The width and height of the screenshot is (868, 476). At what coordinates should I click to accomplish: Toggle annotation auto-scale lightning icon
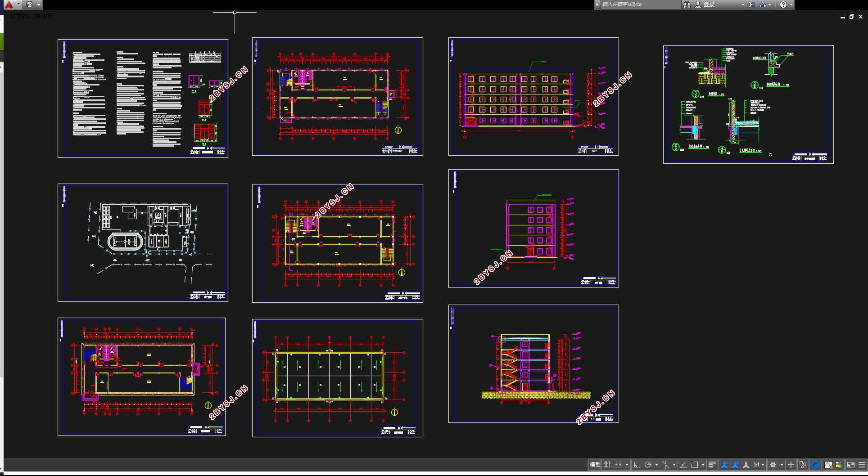click(x=735, y=465)
